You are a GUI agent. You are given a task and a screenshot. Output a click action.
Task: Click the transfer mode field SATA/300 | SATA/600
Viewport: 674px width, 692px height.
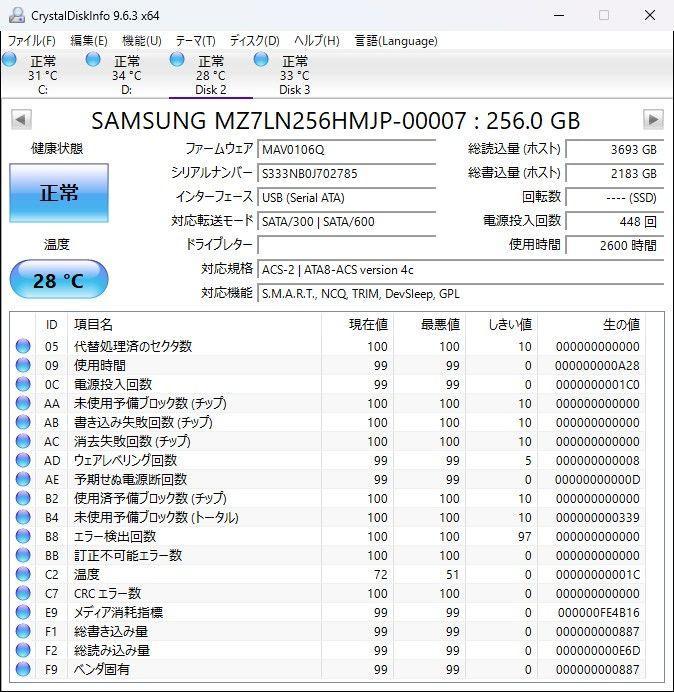point(347,221)
